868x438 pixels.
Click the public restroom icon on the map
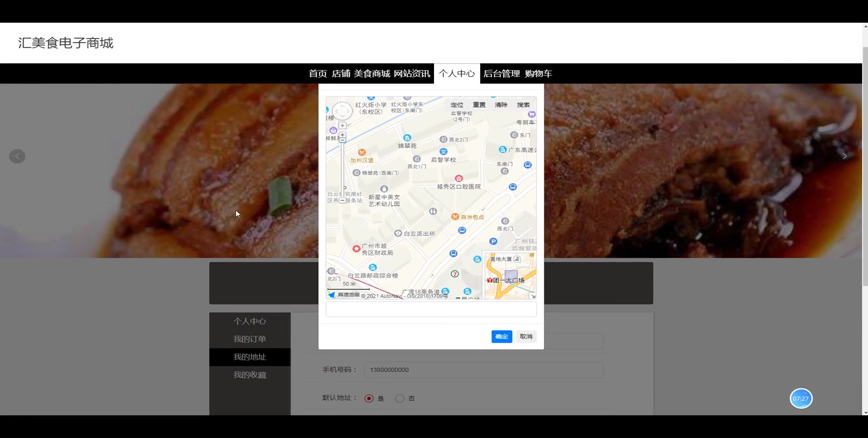point(433,211)
